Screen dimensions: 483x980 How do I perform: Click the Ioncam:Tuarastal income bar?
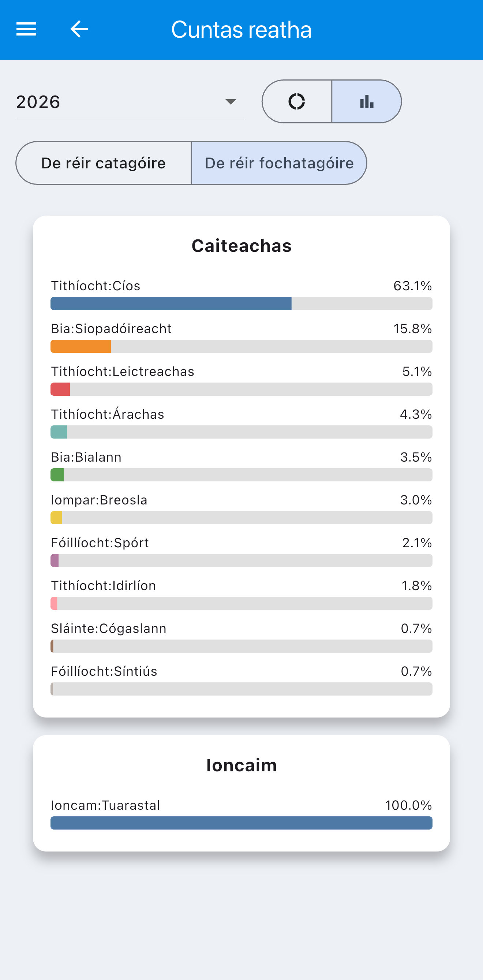pyautogui.click(x=241, y=823)
